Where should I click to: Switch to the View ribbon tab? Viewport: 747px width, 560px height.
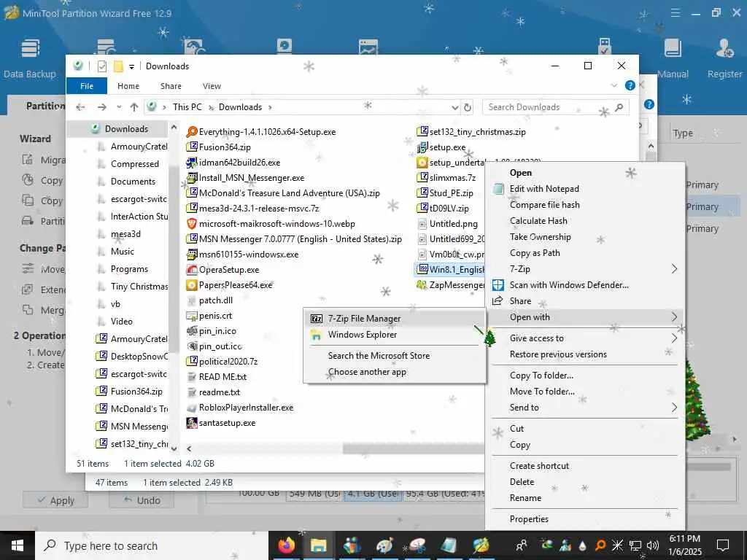(x=212, y=86)
